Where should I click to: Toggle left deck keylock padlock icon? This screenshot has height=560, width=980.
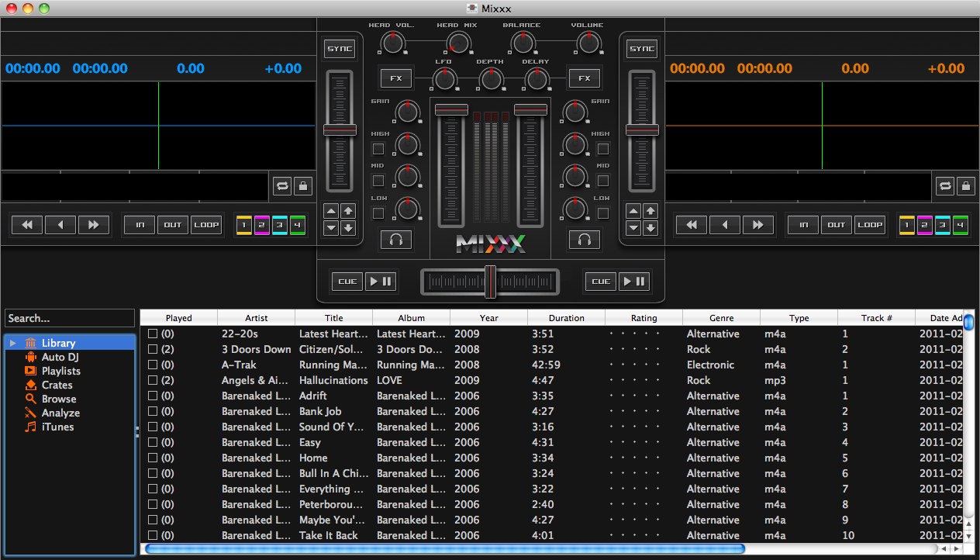302,186
